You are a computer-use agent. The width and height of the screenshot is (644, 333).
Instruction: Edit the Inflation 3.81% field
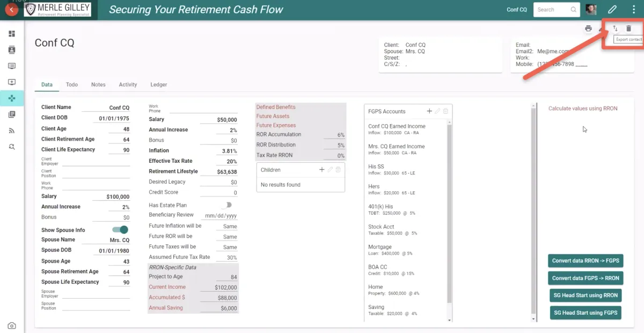(226, 151)
